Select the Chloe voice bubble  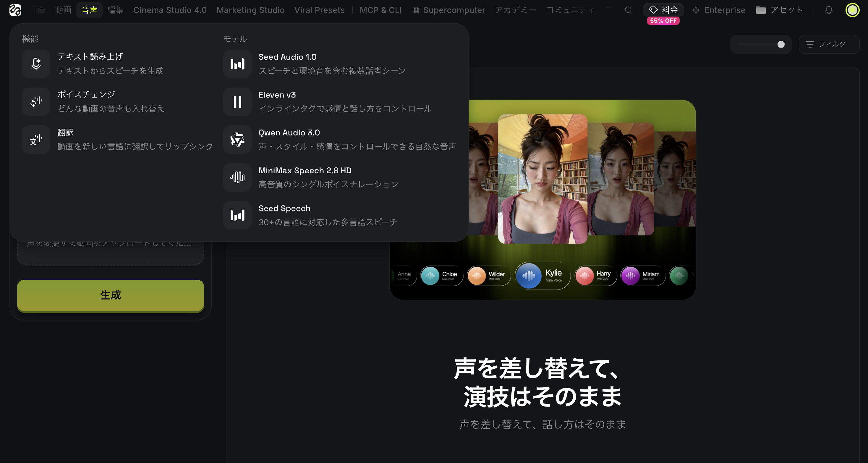[441, 276]
